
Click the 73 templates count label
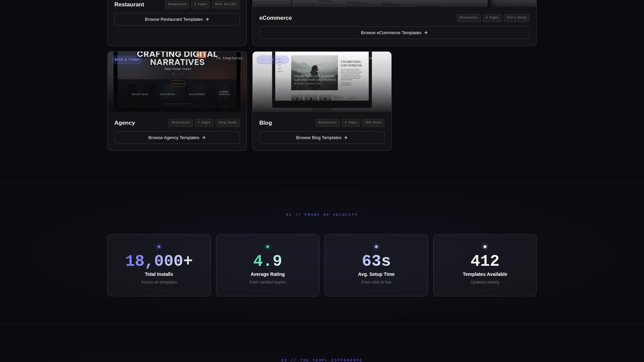[x=229, y=58]
